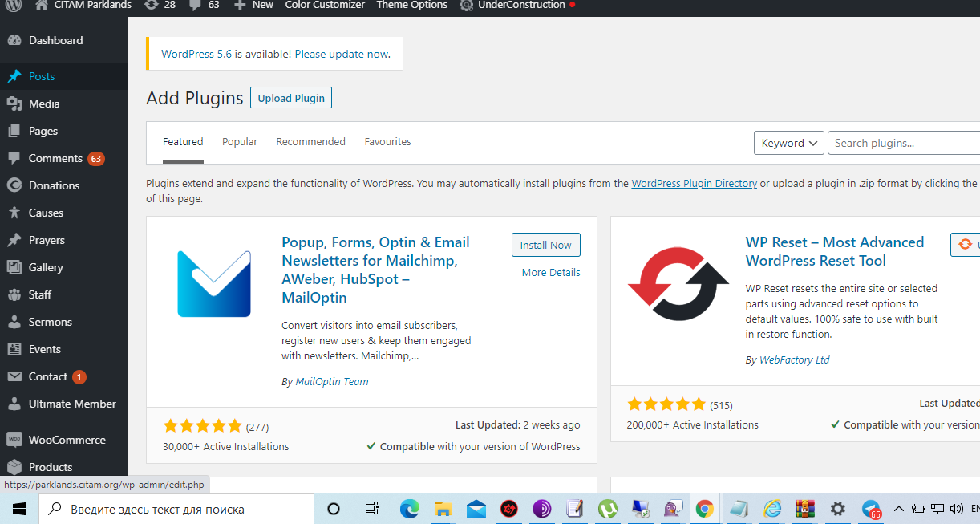Click the MailOptin Team author link
The image size is (980, 524).
click(332, 381)
